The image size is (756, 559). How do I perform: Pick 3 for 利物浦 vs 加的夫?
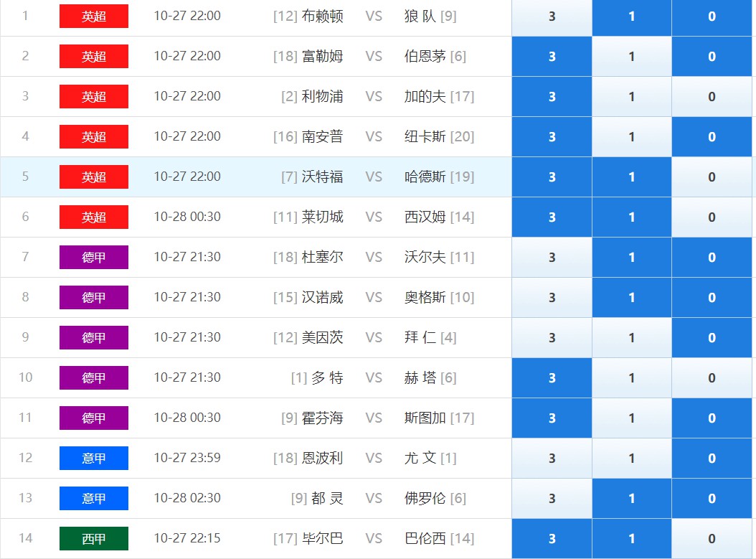[552, 96]
